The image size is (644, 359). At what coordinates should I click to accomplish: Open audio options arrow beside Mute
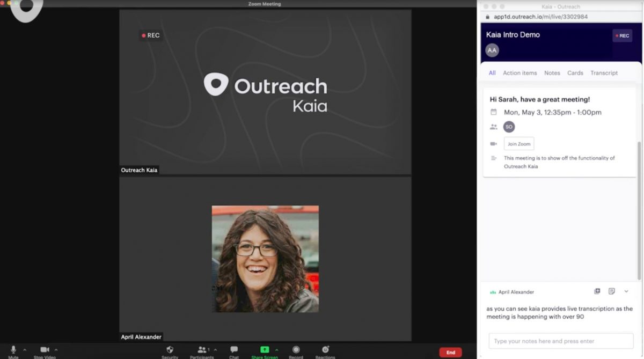tap(25, 349)
